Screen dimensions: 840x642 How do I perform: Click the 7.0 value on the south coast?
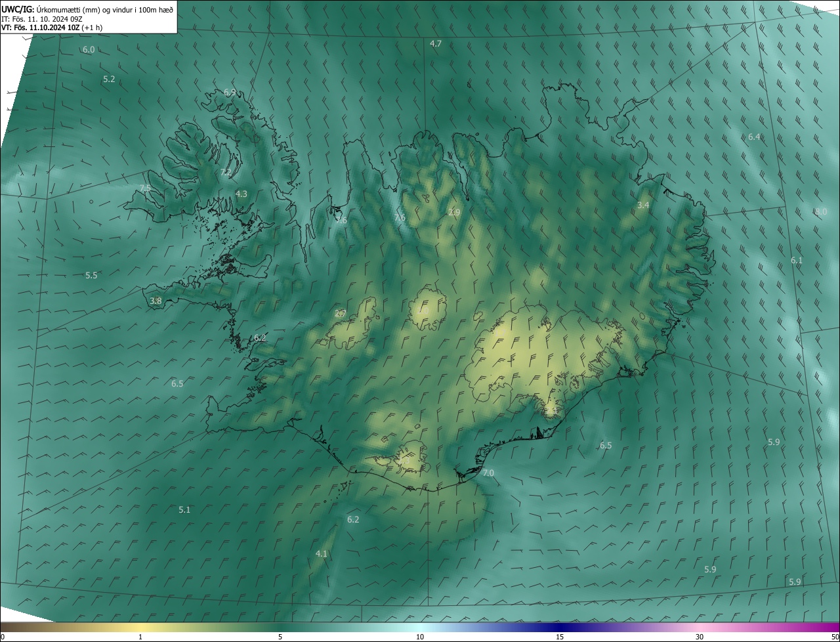pyautogui.click(x=488, y=473)
